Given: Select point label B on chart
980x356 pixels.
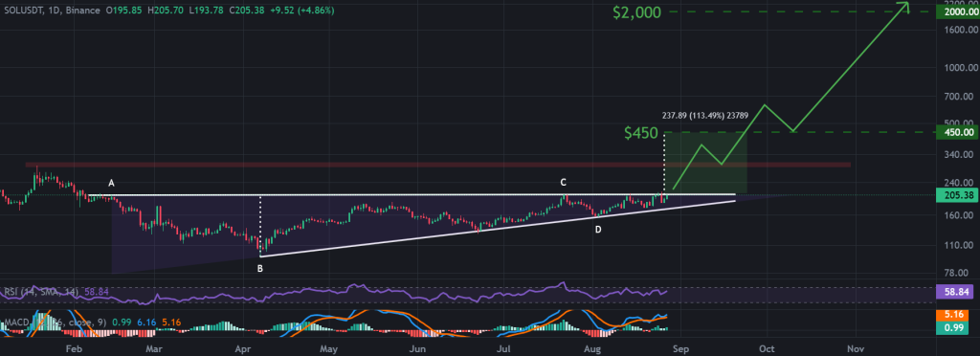Looking at the screenshot, I should [x=260, y=269].
